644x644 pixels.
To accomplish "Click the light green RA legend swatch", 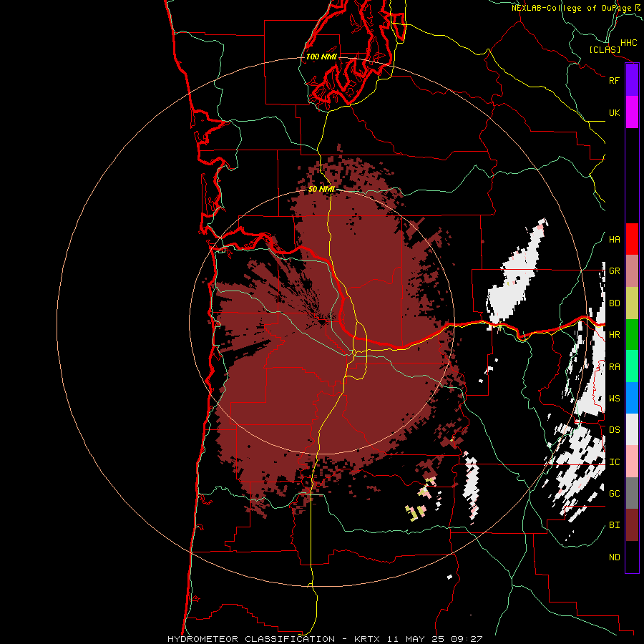I will pyautogui.click(x=632, y=366).
